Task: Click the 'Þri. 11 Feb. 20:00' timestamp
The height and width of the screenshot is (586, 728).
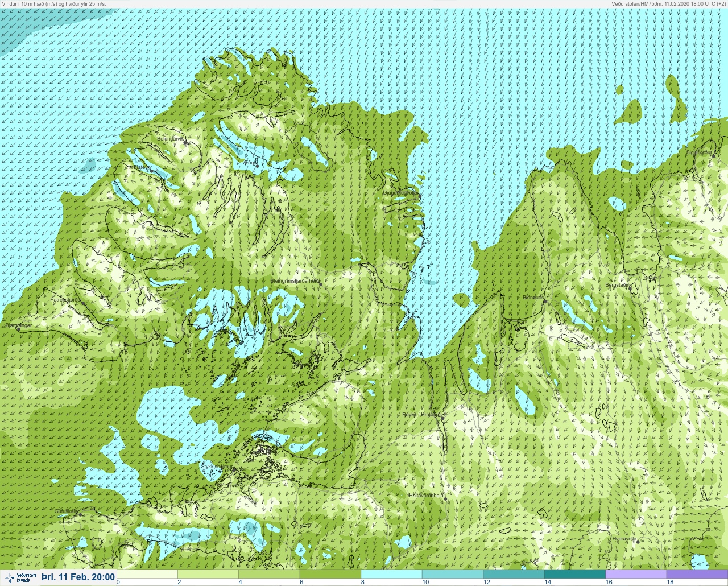Action: point(78,577)
